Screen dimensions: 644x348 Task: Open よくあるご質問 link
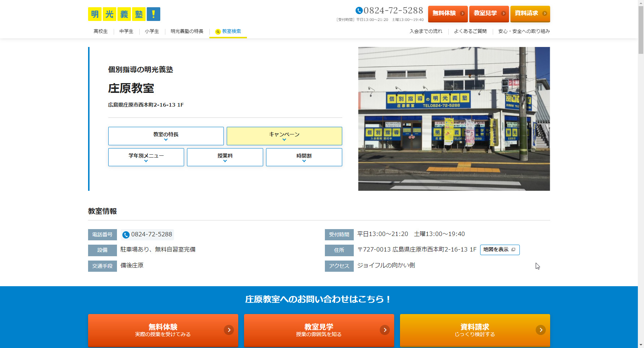[x=470, y=31]
